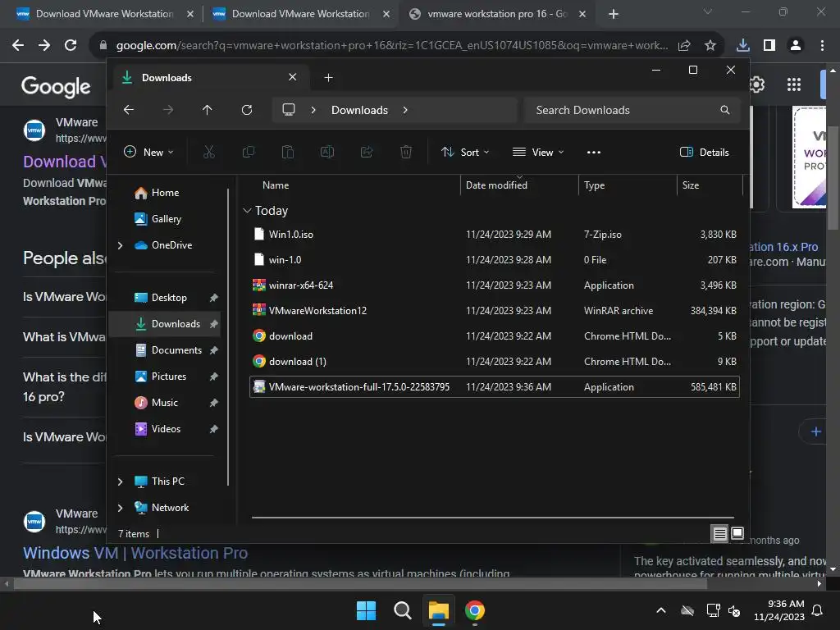Toggle the Details pane button
Screen dimensions: 840x630
tap(705, 152)
